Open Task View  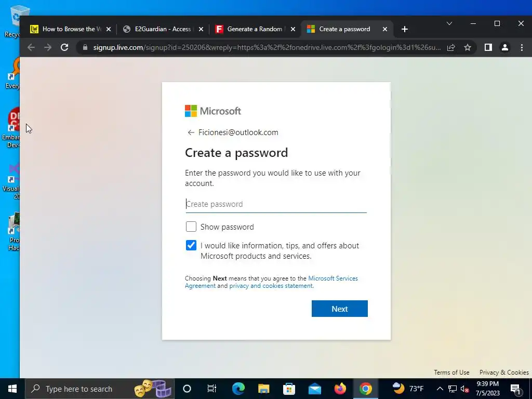[212, 389]
